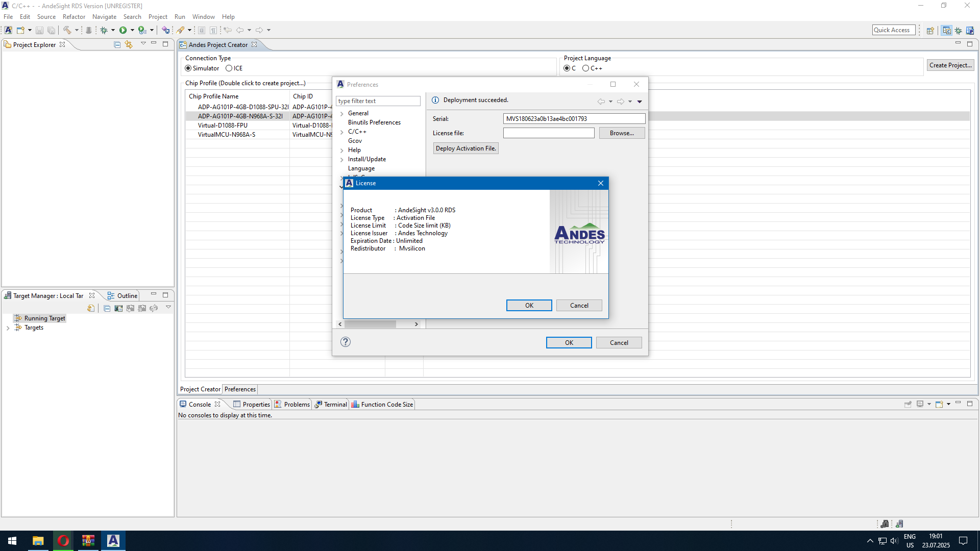Open dropdown next to the Run button
Viewport: 980px width, 551px height.
click(132, 30)
